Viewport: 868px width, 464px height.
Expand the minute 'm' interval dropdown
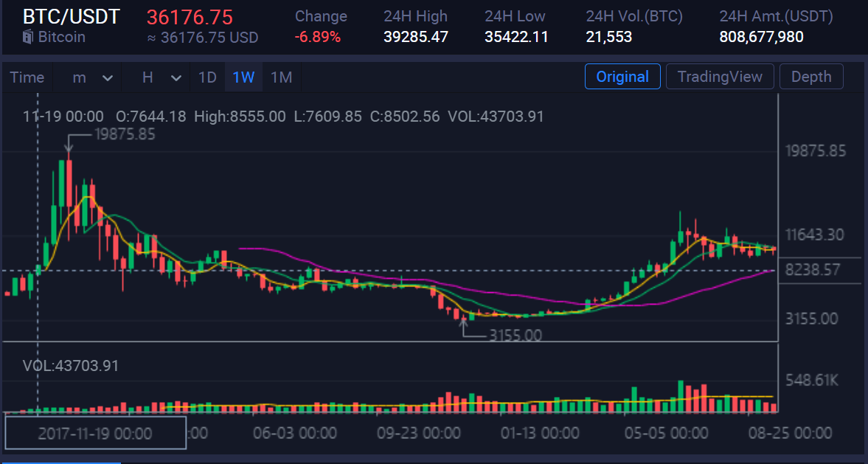click(92, 77)
